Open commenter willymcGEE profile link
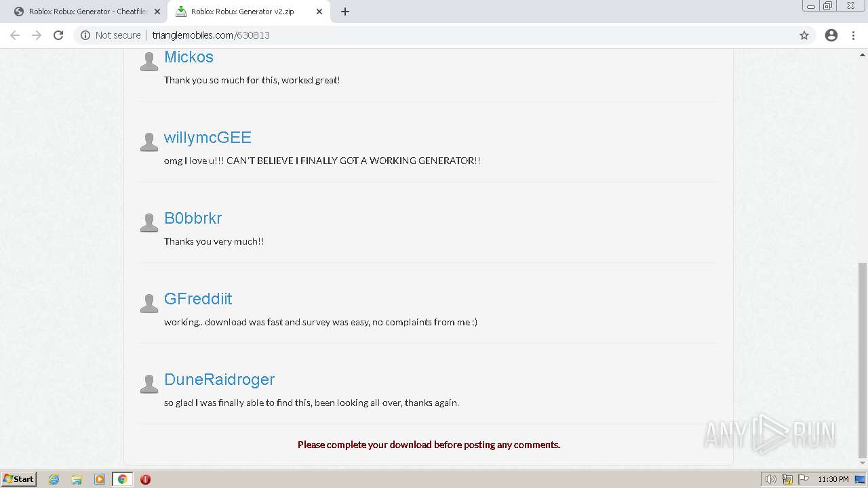Viewport: 868px width, 488px height. click(x=208, y=138)
